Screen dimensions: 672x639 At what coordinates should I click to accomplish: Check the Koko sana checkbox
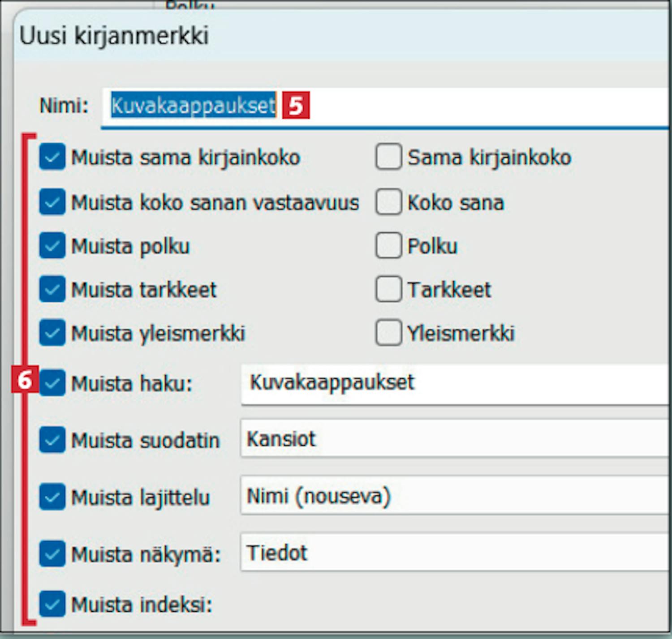click(388, 202)
